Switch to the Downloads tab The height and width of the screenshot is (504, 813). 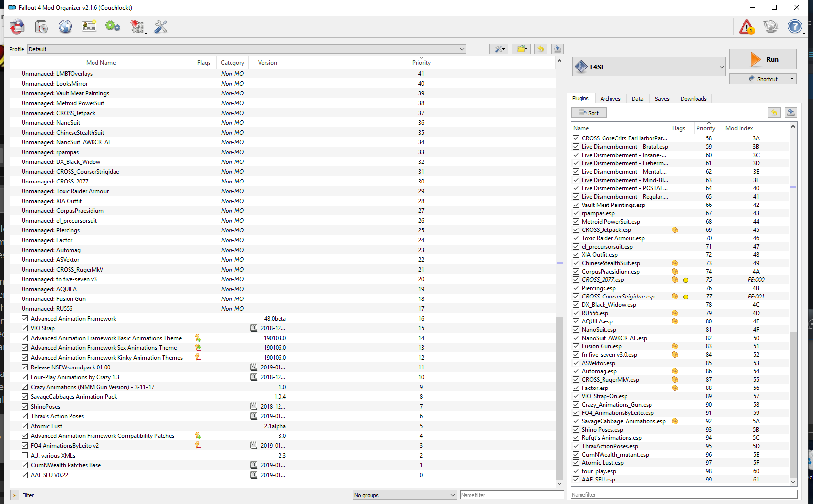693,99
